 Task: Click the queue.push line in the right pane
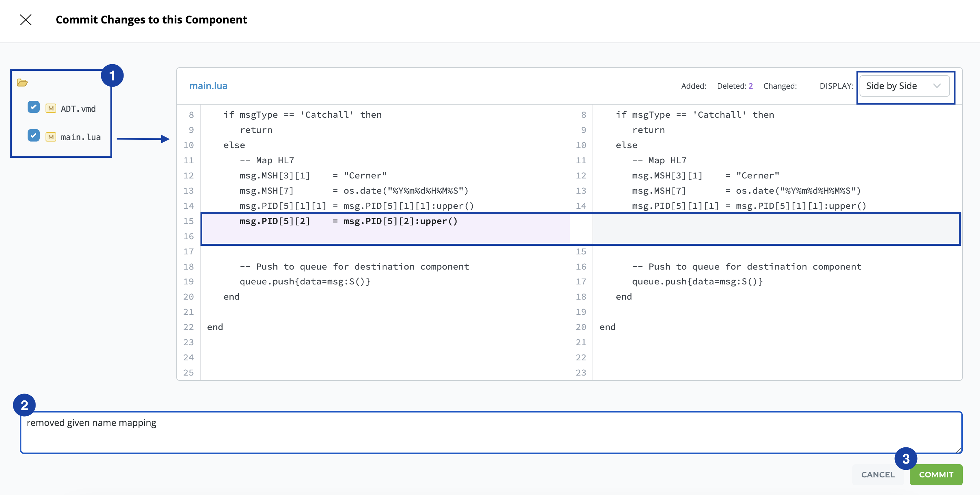click(697, 282)
